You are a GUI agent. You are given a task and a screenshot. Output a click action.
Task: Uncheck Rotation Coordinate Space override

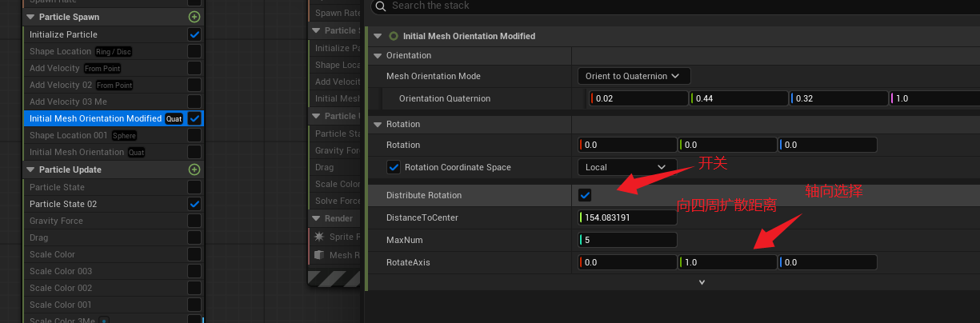[394, 168]
